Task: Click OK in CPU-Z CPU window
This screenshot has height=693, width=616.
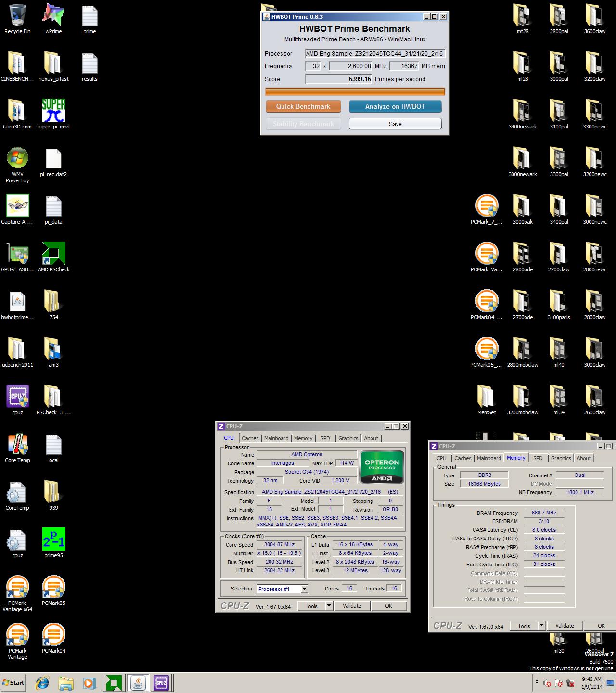Action: tap(389, 606)
